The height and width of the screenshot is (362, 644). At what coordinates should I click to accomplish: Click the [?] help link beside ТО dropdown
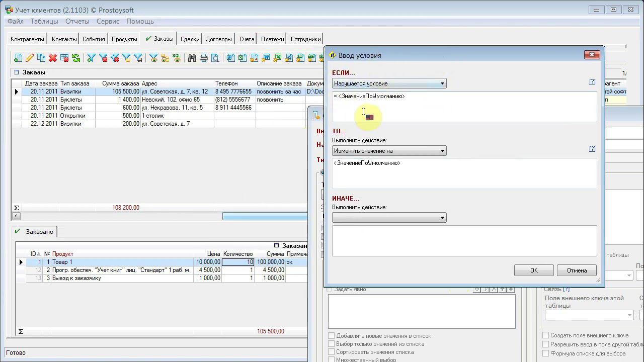[x=592, y=149]
